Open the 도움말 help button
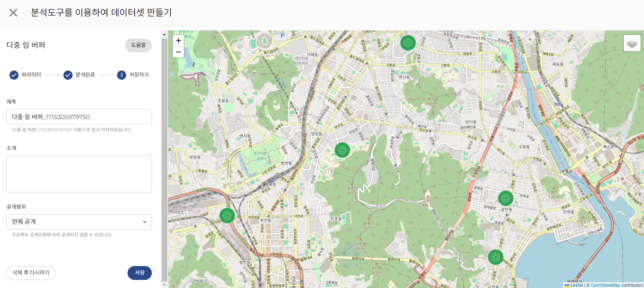 click(x=138, y=45)
